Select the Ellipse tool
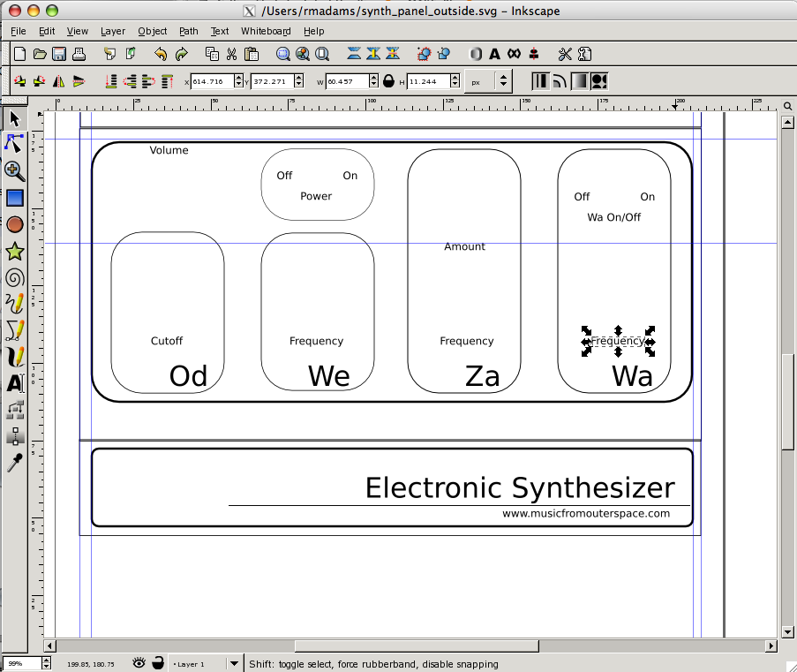The width and height of the screenshot is (797, 672). [x=14, y=224]
